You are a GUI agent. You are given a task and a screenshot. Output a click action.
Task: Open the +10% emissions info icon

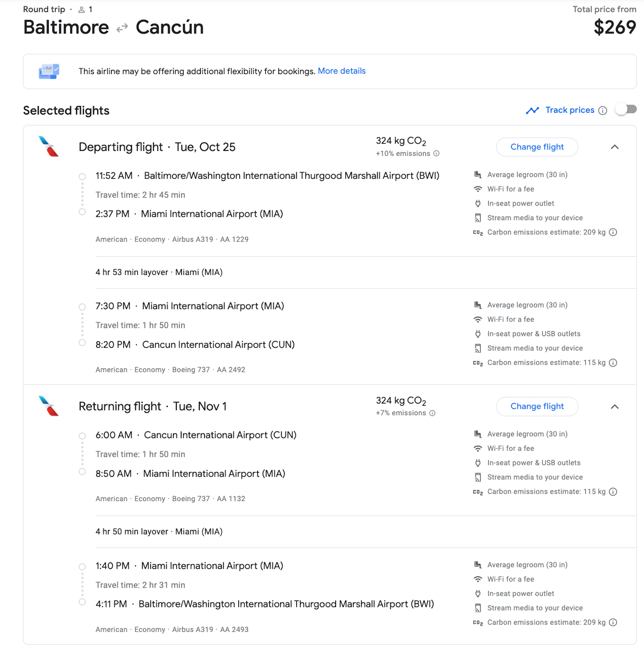(436, 153)
